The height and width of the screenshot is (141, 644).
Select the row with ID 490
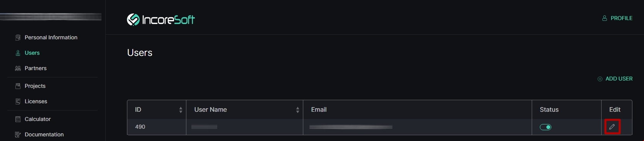click(x=380, y=127)
